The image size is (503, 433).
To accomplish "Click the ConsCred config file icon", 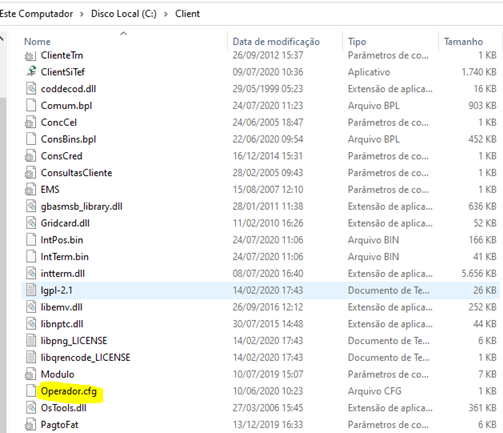I will pos(31,156).
